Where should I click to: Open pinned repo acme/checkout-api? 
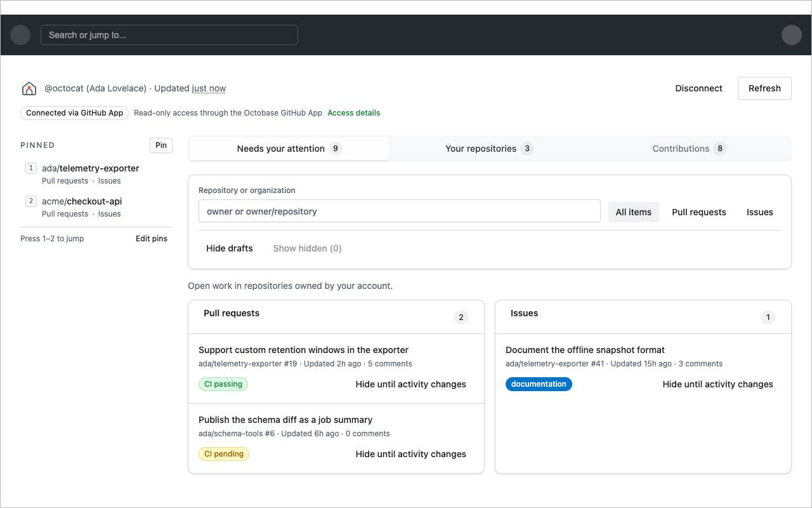point(82,201)
